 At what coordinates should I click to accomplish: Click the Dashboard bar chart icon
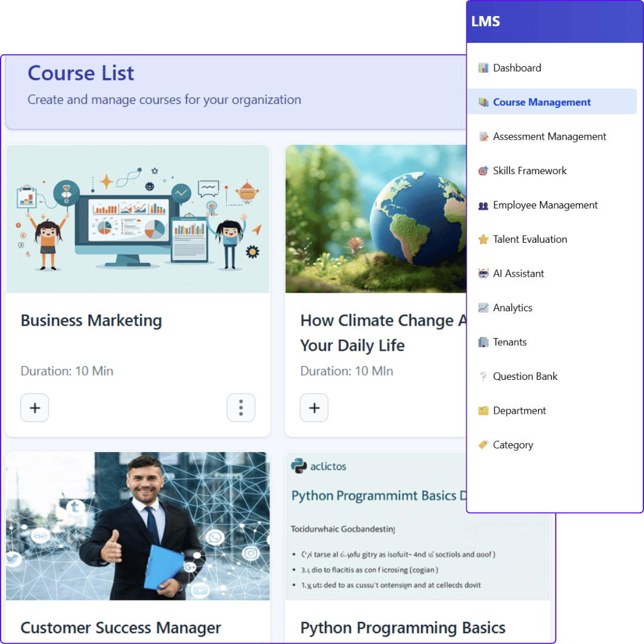[484, 68]
